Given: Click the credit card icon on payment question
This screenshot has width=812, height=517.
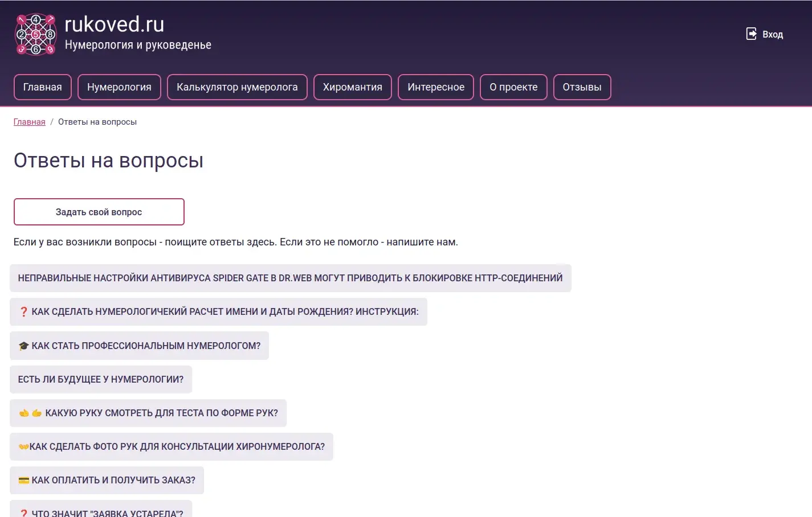Looking at the screenshot, I should 24,481.
